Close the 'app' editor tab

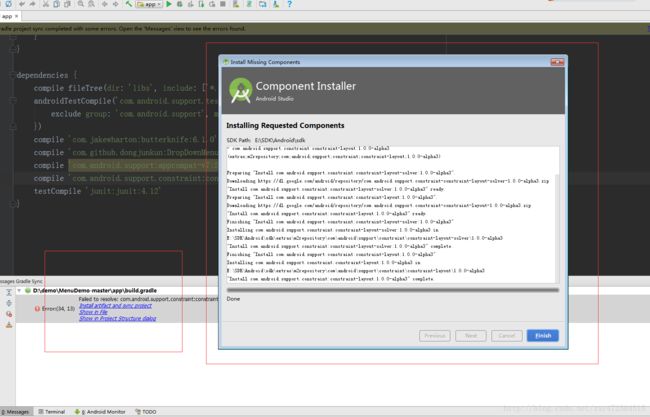[x=17, y=16]
